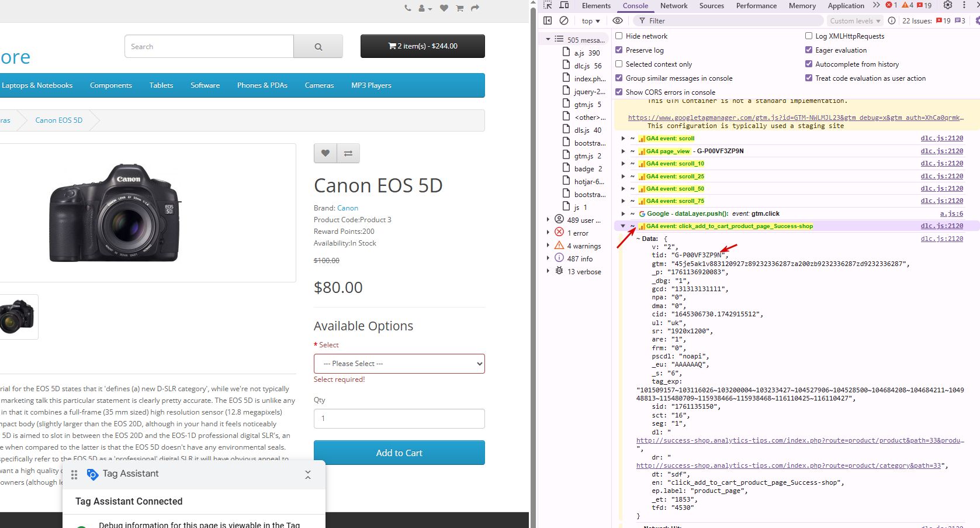
Task: Enable the Hide network checkbox
Action: [619, 36]
